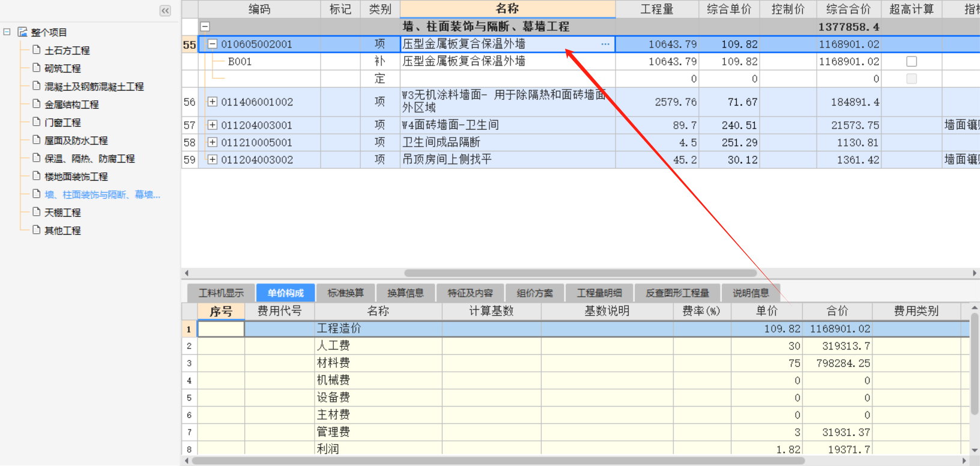
Task: Select the highlighted 墙、柱面装饰与隔断、幕墙 node
Action: coord(103,195)
